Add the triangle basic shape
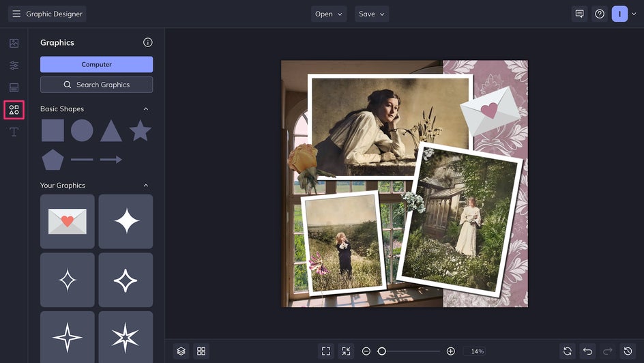 click(x=111, y=132)
